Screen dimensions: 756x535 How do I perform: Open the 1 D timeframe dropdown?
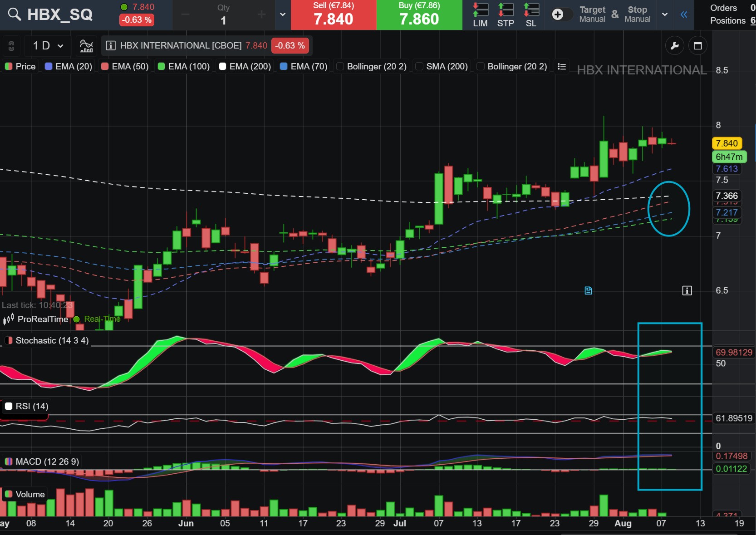click(x=48, y=45)
